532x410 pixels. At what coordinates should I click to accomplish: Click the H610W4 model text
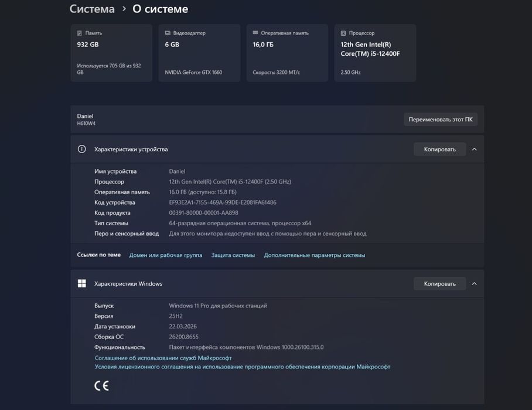pos(86,123)
